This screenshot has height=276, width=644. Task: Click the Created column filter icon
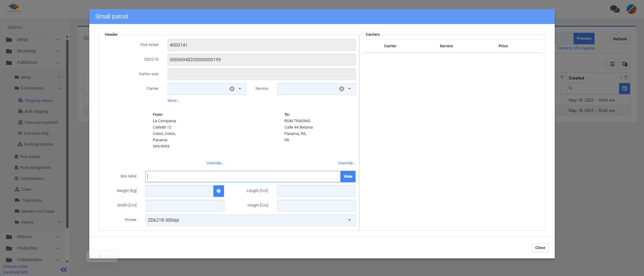pyautogui.click(x=626, y=78)
